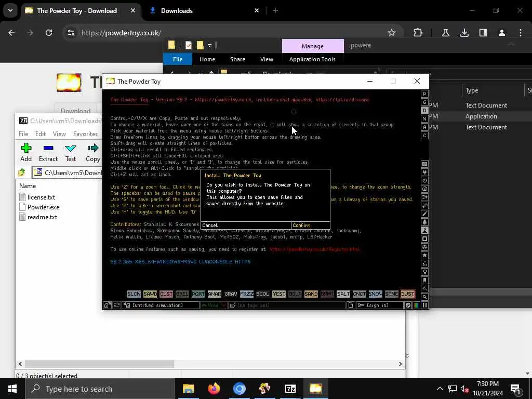Open the Explosives element menu icon
Viewport: 532px width, 399px height.
[x=424, y=206]
